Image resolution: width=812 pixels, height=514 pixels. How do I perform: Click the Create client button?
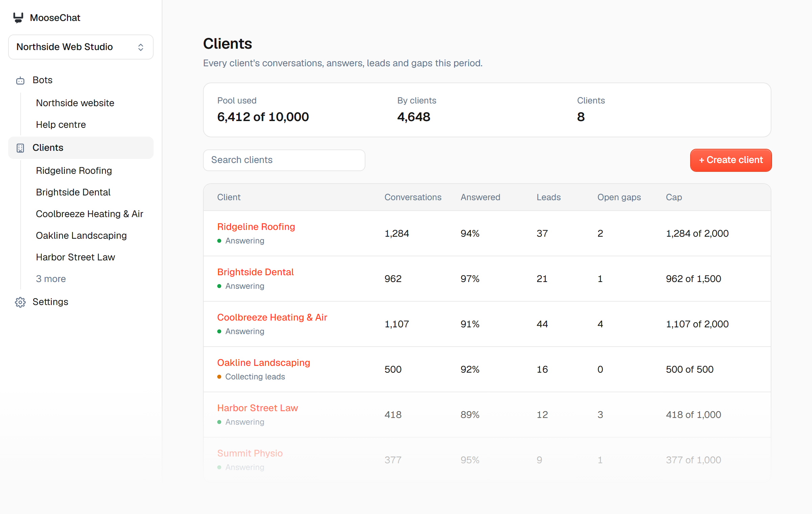731,160
